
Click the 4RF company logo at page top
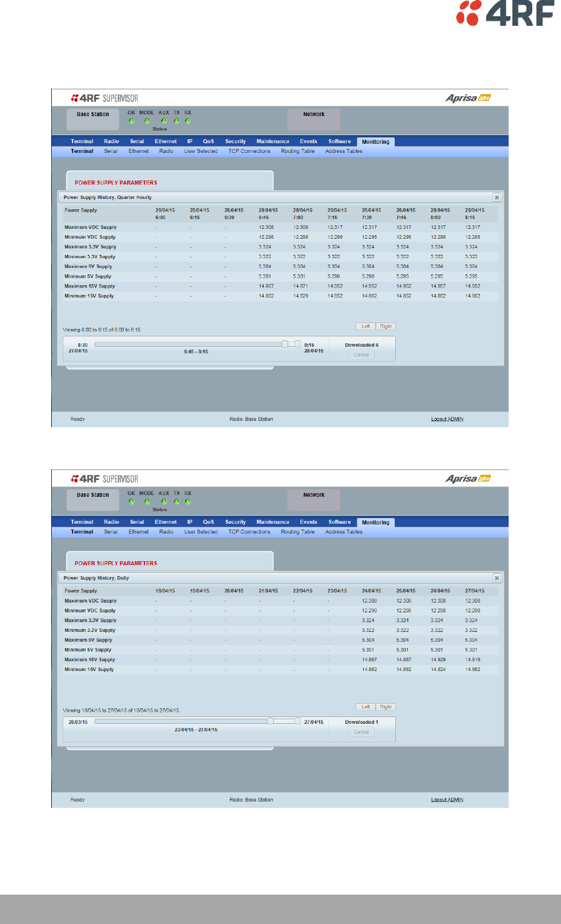point(505,13)
